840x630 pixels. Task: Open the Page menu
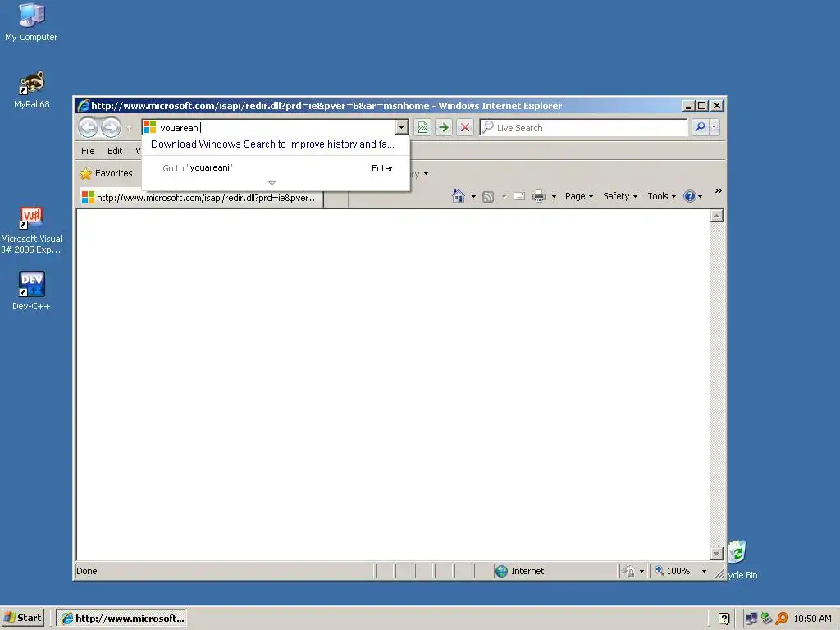point(579,196)
